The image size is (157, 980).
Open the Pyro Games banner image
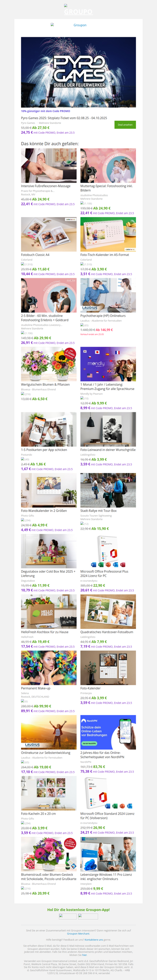point(78,72)
